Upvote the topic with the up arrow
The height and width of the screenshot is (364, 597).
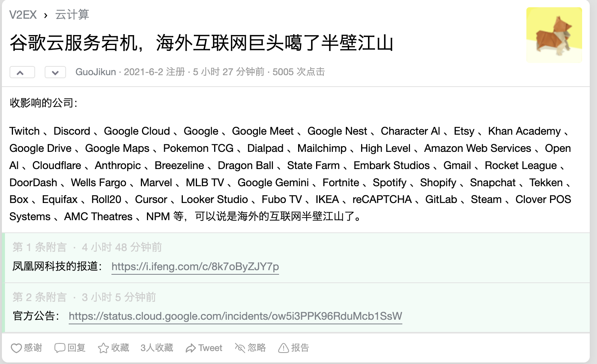pos(22,72)
